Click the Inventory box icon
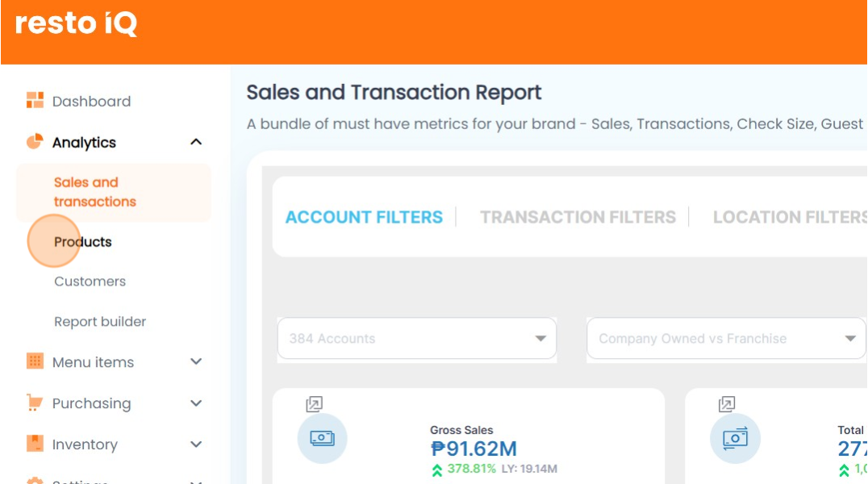 click(35, 444)
